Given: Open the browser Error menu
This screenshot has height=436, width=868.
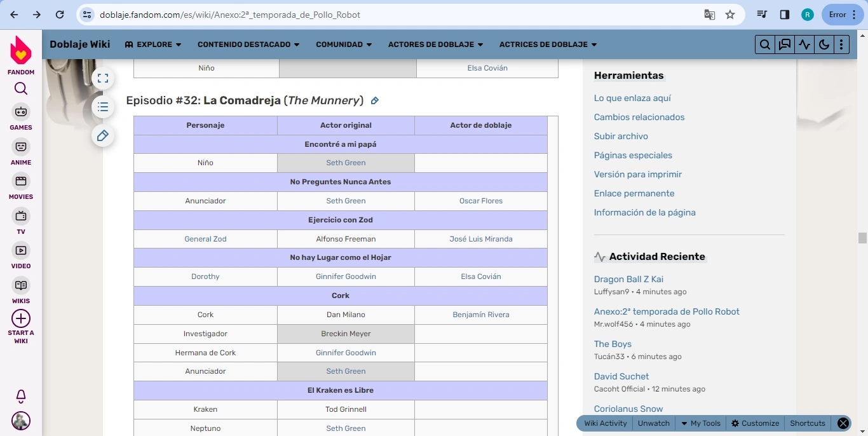Looking at the screenshot, I should [x=843, y=15].
